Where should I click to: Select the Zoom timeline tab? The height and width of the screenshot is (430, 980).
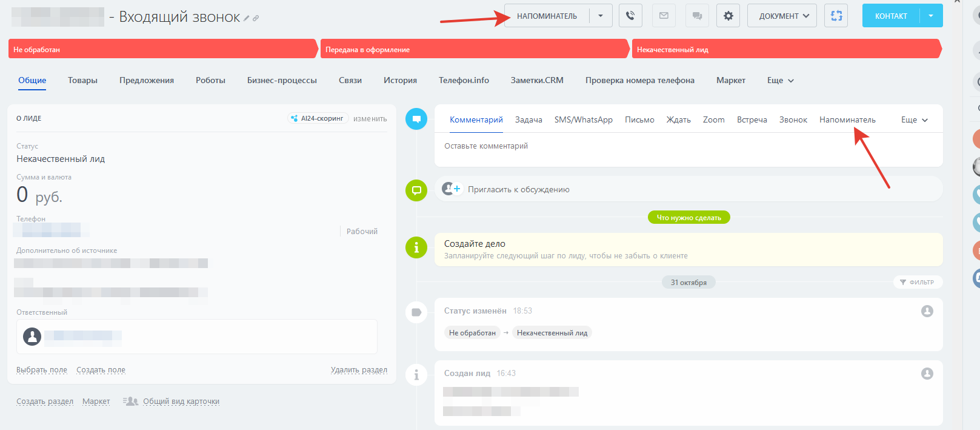(x=714, y=119)
